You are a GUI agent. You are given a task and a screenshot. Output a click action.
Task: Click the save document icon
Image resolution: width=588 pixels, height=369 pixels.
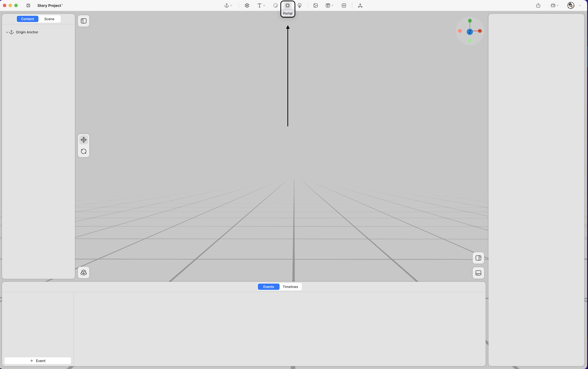coord(28,6)
